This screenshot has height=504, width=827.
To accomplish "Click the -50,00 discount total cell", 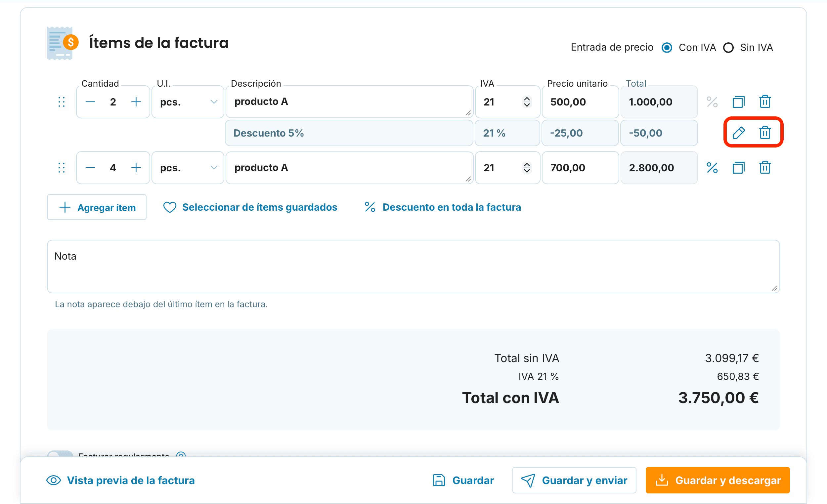I will 659,133.
